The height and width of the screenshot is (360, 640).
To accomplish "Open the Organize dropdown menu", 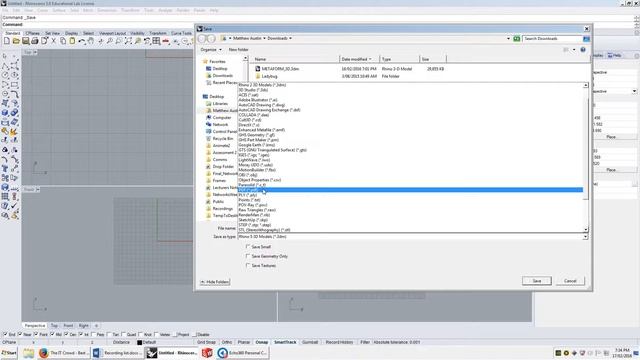I will 211,49.
